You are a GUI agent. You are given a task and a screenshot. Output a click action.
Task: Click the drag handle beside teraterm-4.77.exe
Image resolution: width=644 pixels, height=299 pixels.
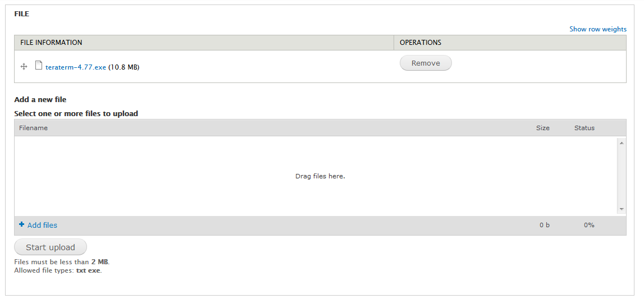pos(24,66)
